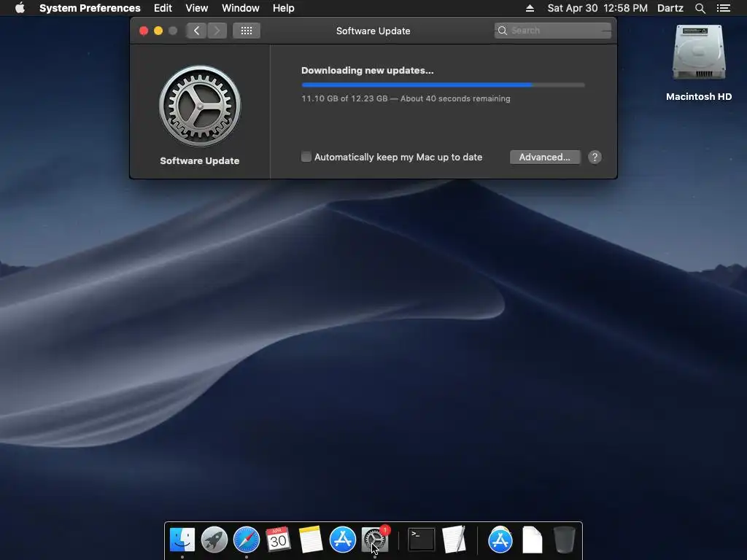Click System Preferences gear icon in Dock
The width and height of the screenshot is (747, 560).
pos(375,540)
